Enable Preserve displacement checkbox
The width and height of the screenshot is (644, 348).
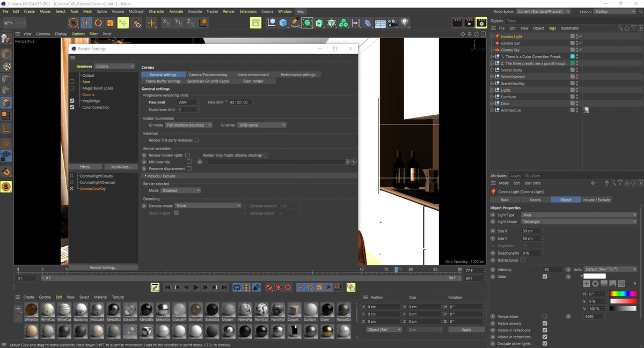tap(189, 168)
